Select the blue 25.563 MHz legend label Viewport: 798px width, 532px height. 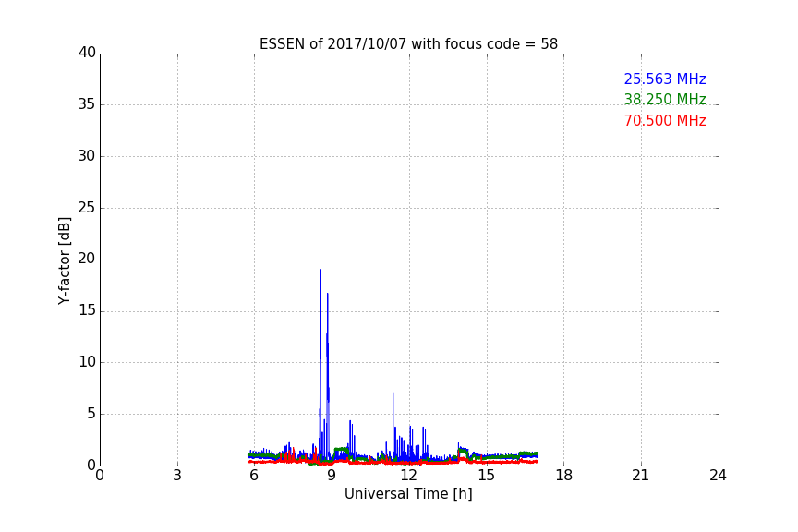(x=665, y=79)
